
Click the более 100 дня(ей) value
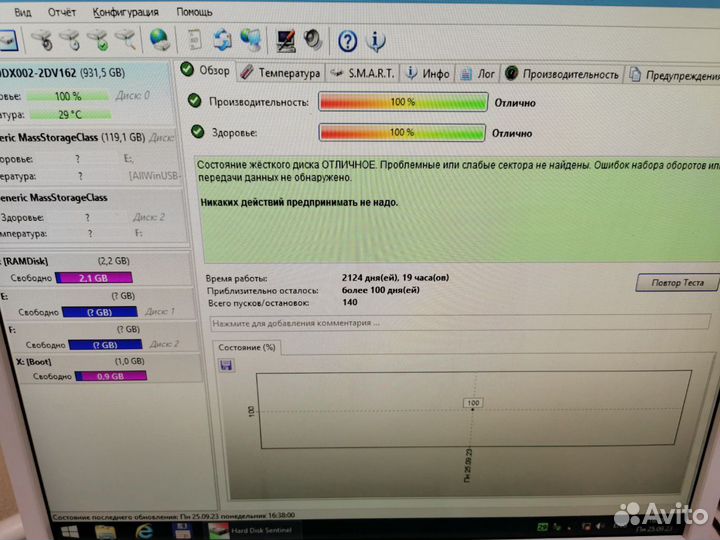point(381,290)
